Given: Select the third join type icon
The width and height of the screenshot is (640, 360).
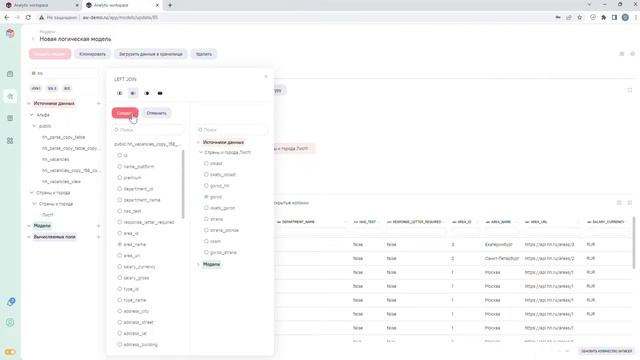Looking at the screenshot, I should (x=147, y=93).
